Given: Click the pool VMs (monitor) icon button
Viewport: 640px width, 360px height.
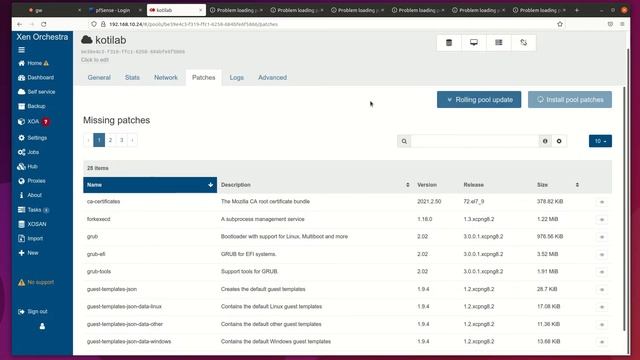Looking at the screenshot, I should (474, 42).
